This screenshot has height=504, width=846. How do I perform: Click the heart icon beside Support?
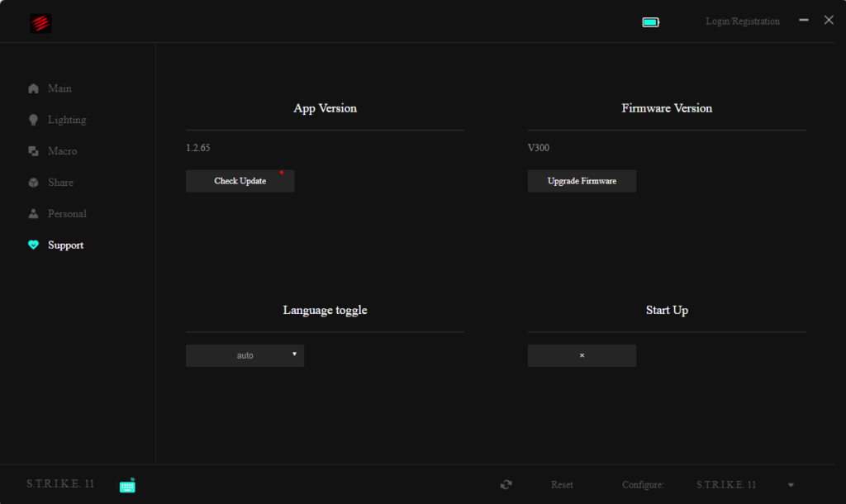33,245
